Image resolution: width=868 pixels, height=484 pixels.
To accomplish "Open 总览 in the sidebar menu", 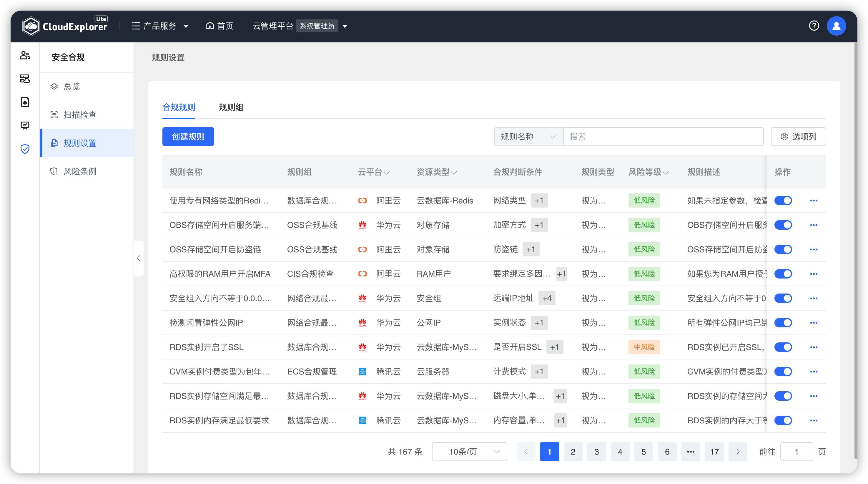I will point(87,87).
